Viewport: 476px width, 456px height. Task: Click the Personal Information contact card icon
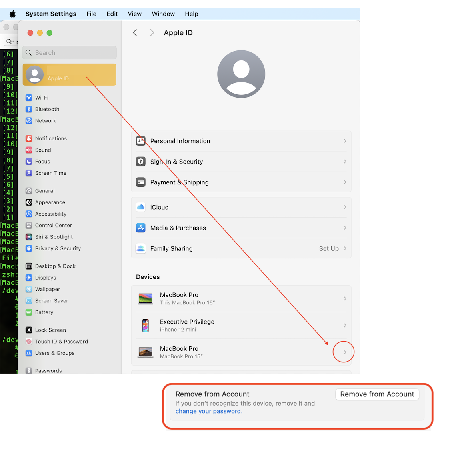pyautogui.click(x=140, y=141)
